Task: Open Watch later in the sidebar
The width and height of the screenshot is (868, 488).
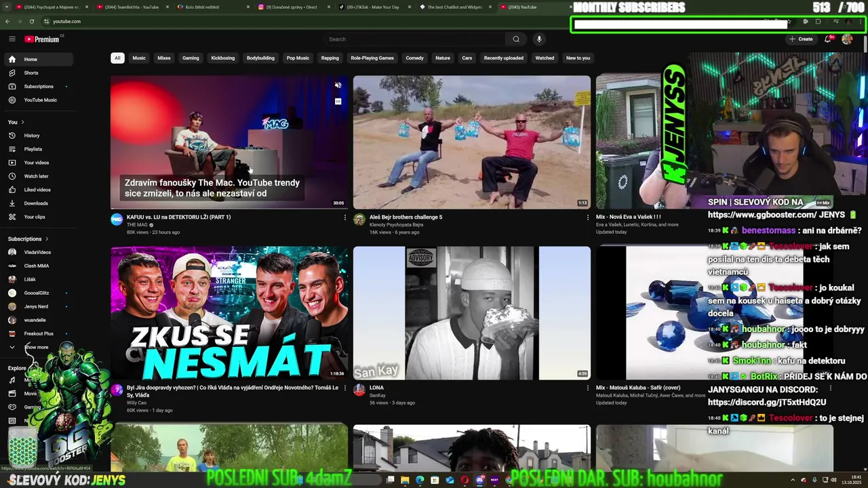Action: click(38, 176)
